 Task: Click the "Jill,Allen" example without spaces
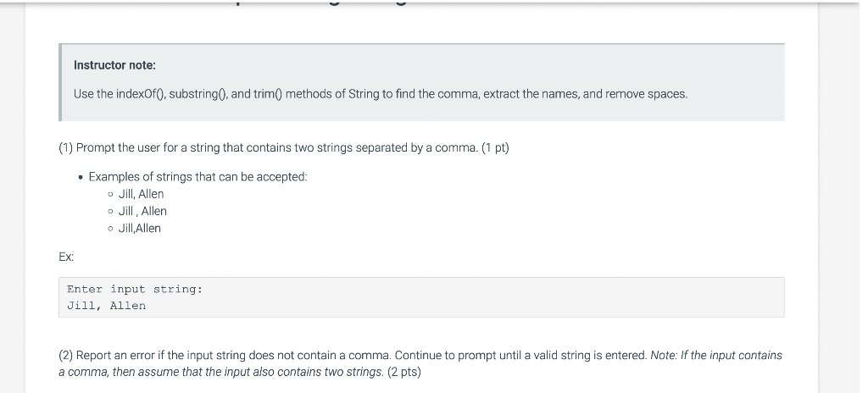pyautogui.click(x=139, y=228)
